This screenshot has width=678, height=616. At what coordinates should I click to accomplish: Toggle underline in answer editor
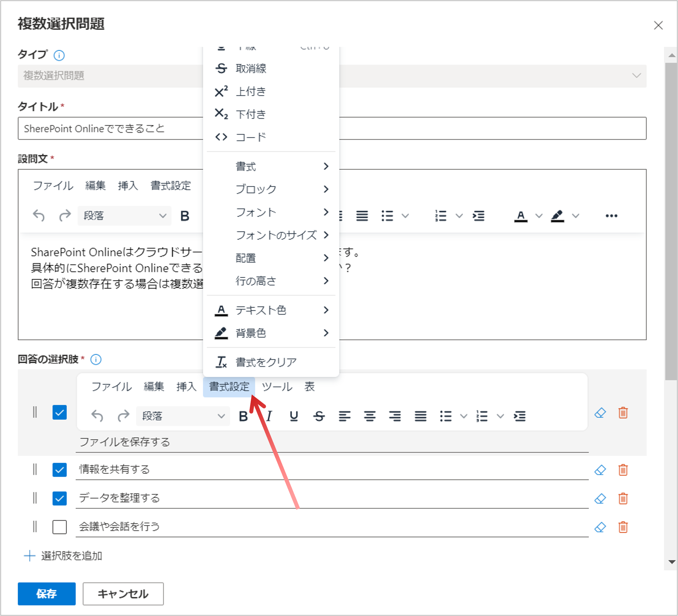tap(294, 416)
